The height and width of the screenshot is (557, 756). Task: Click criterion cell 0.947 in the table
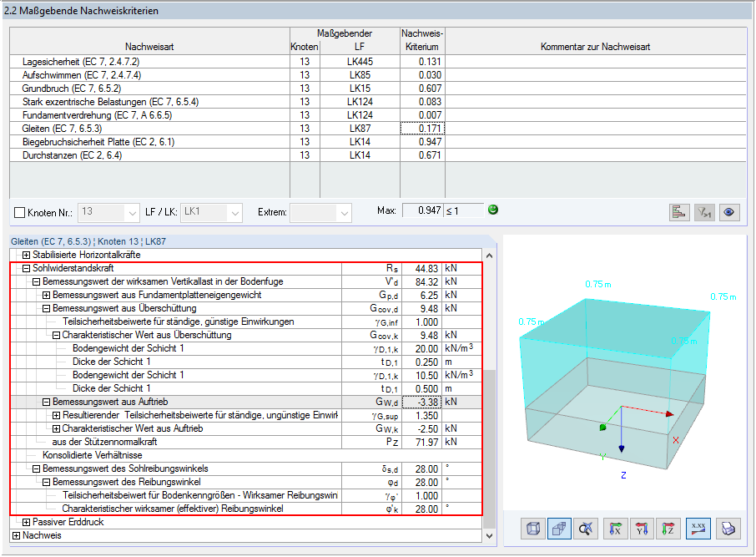point(422,142)
